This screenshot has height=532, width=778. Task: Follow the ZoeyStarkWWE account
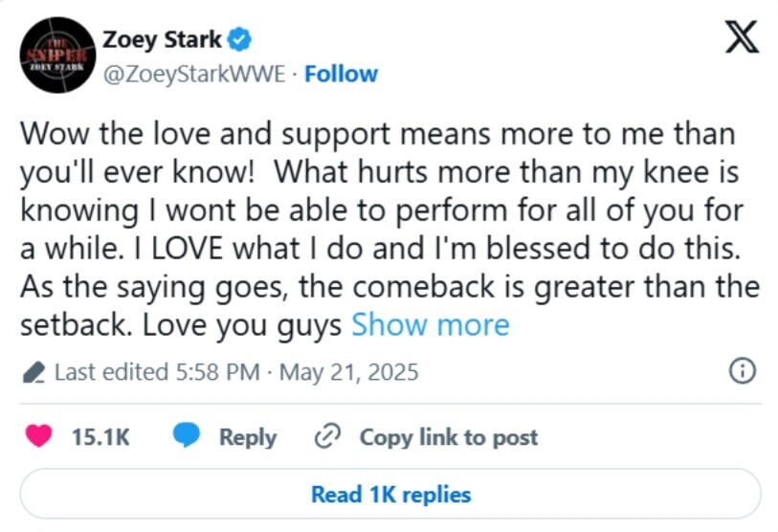tap(341, 74)
